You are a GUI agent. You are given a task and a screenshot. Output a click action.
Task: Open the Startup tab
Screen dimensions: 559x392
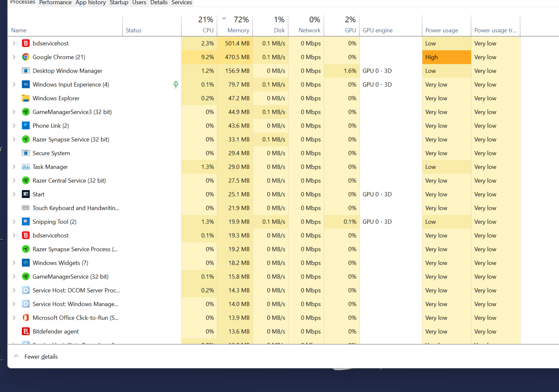(119, 2)
